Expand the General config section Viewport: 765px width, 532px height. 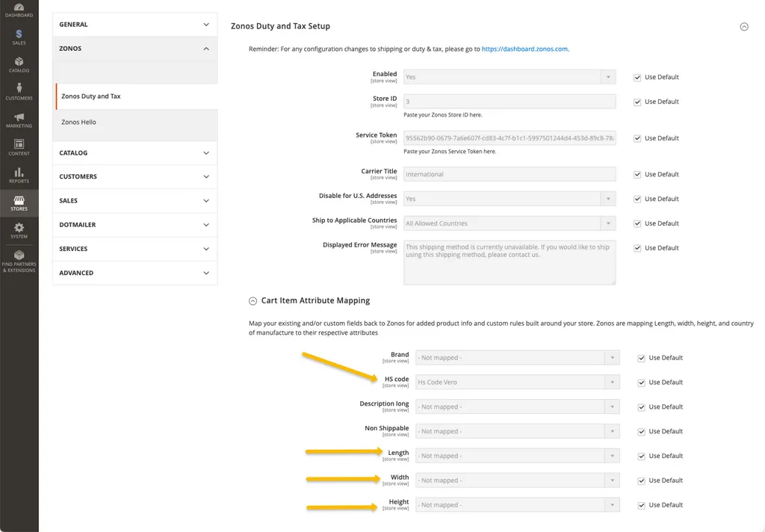click(x=134, y=25)
